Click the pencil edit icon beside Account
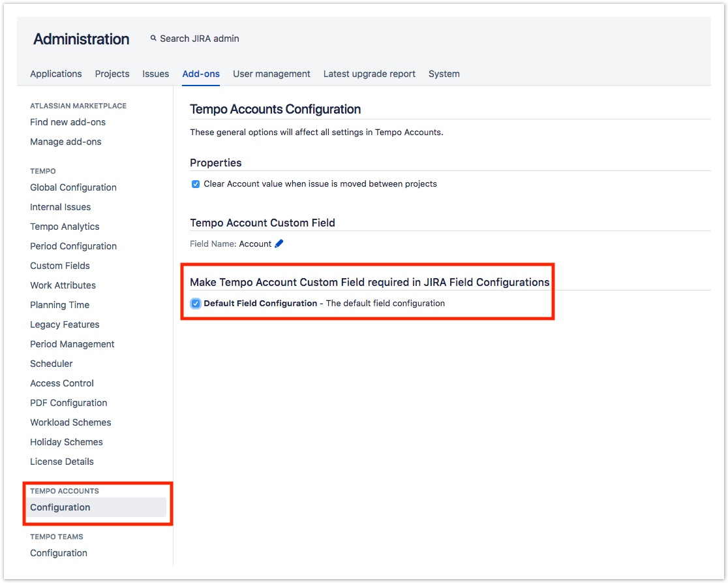The height and width of the screenshot is (583, 728). coord(279,244)
